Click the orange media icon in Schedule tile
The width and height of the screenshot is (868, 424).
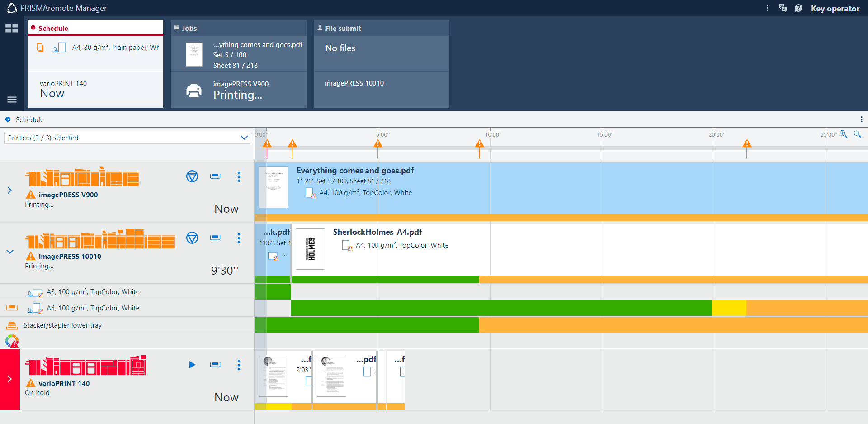coord(40,48)
